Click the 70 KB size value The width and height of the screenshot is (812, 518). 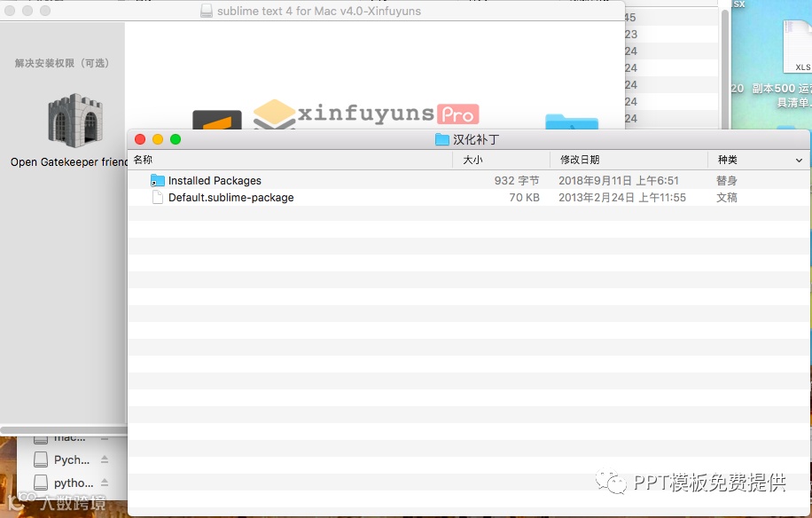524,198
